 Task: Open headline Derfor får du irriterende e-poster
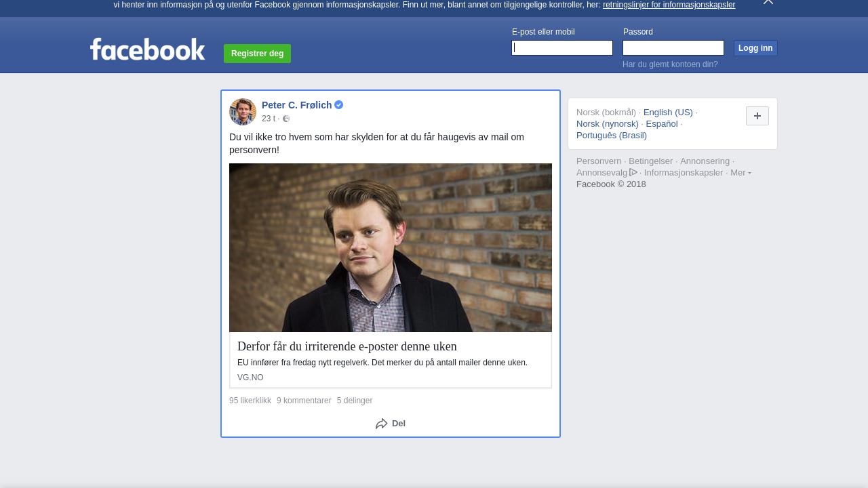pos(347,346)
